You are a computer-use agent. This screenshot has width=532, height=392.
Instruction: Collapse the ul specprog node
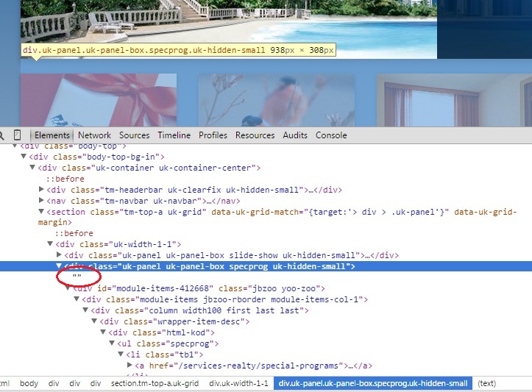click(x=112, y=343)
